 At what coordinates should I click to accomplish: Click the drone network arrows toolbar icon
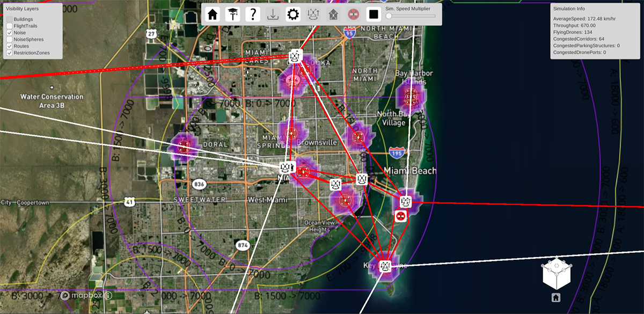[x=313, y=14]
